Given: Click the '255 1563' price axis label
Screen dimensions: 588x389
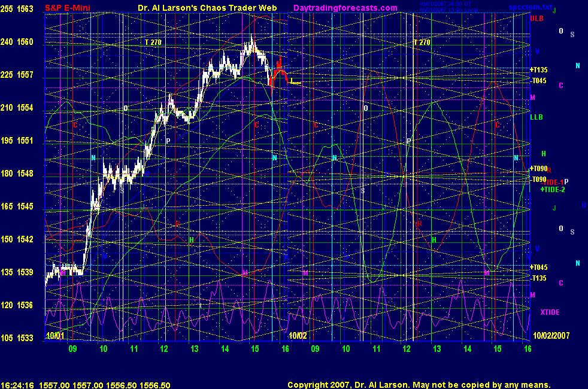Looking at the screenshot, I should (17, 8).
